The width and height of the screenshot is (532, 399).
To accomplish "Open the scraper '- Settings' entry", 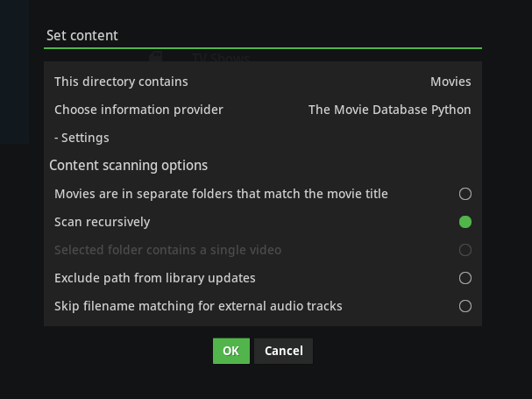I will [82, 138].
